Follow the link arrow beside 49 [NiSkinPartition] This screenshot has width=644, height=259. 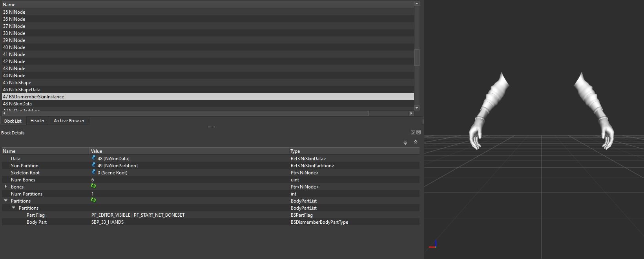pyautogui.click(x=94, y=165)
